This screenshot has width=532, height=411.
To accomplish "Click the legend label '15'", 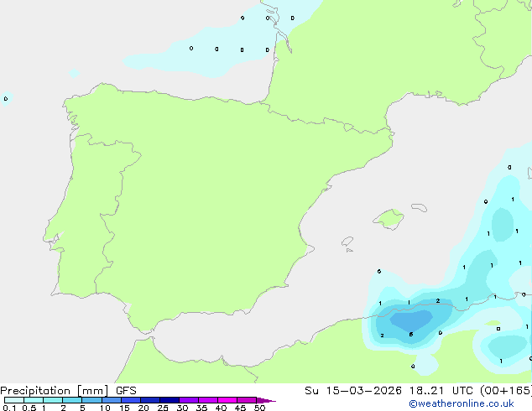I will click(x=124, y=408).
